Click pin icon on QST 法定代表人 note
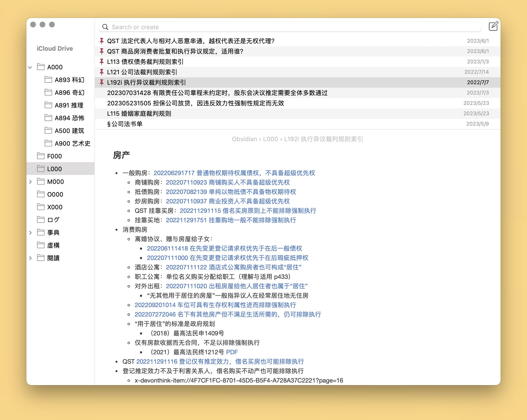Viewport: 527px width, 420px height. point(102,41)
